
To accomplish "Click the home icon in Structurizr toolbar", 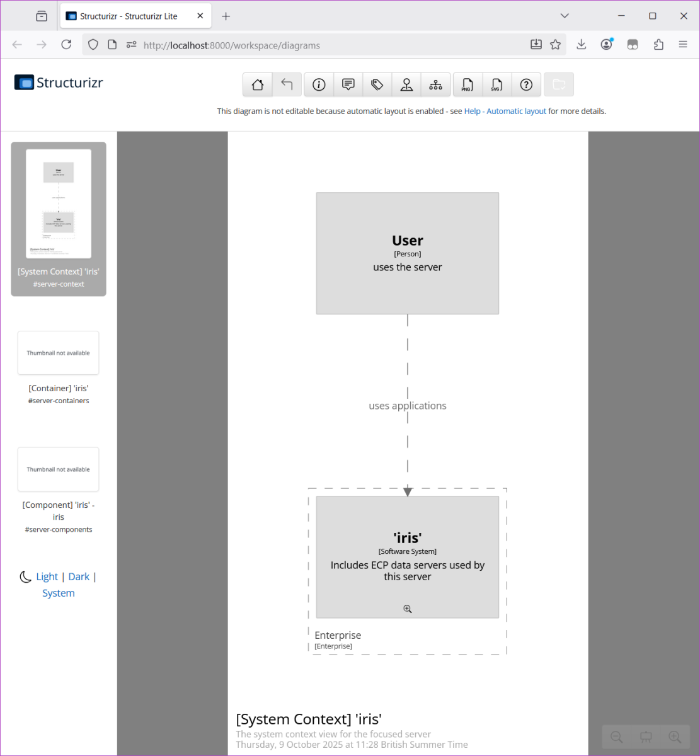I will [258, 84].
